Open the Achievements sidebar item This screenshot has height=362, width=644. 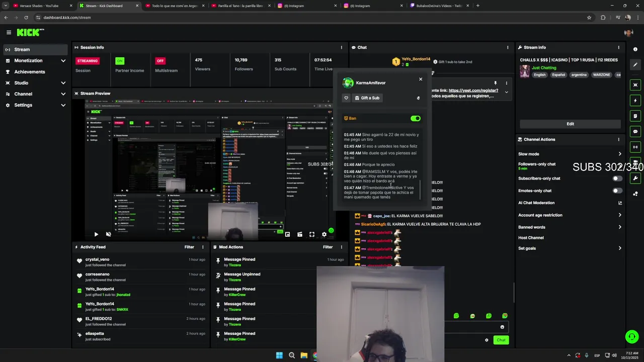tap(34, 72)
